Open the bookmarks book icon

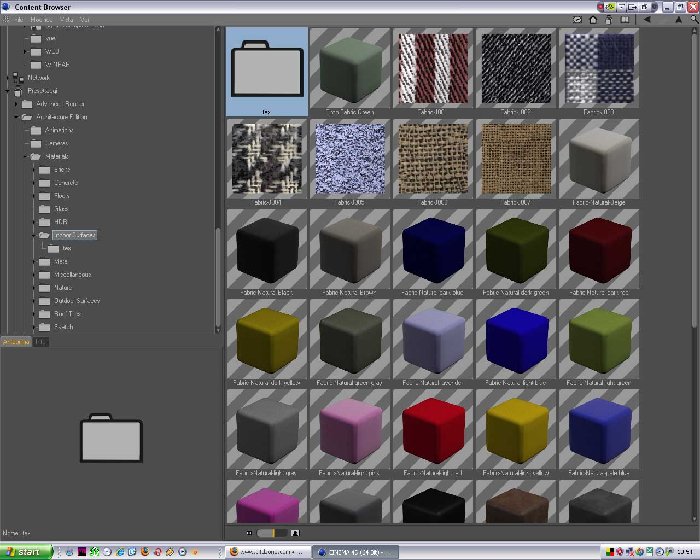pyautogui.click(x=625, y=20)
